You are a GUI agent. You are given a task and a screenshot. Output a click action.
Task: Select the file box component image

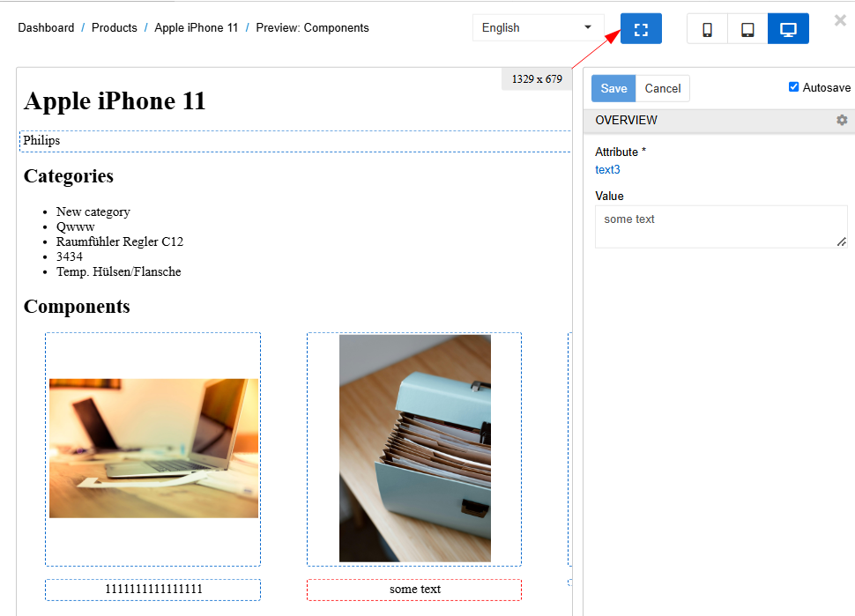415,448
